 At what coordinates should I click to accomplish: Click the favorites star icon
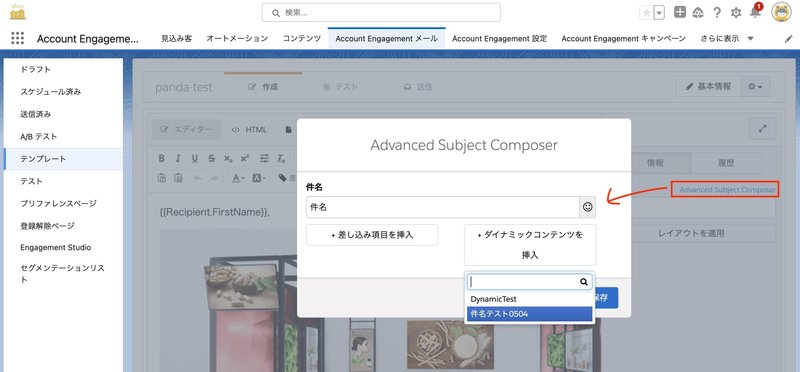(646, 13)
